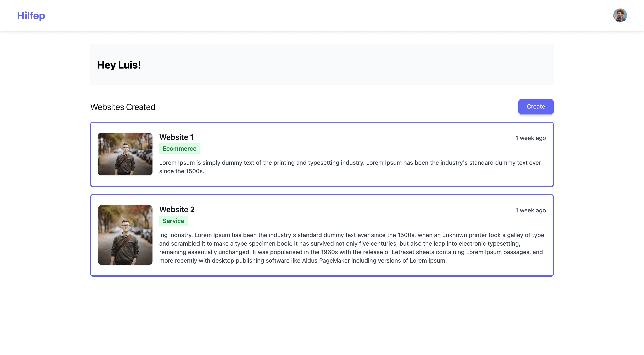Click the Website 1 '1 week ago' timestamp
This screenshot has width=644, height=355.
(530, 138)
